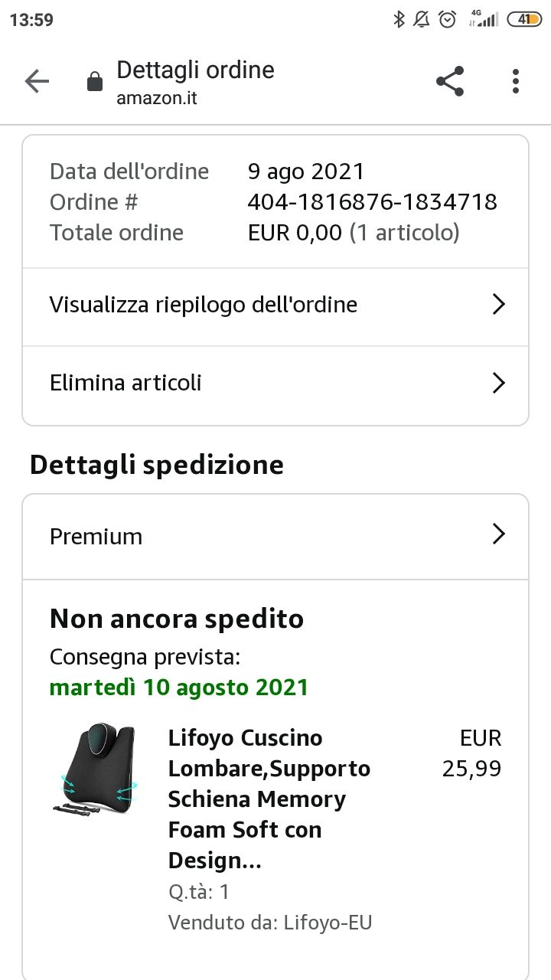The height and width of the screenshot is (980, 551).
Task: Tap the back arrow in the toolbar
Action: tap(37, 81)
